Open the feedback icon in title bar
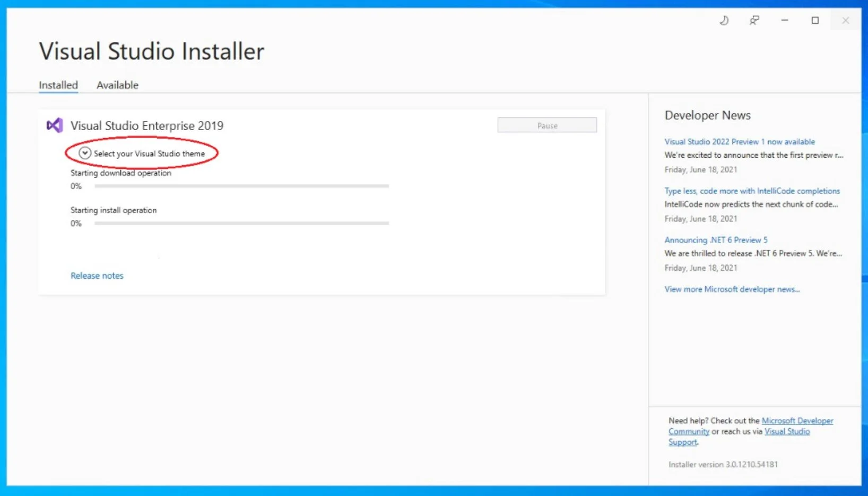The height and width of the screenshot is (496, 868). pos(754,21)
